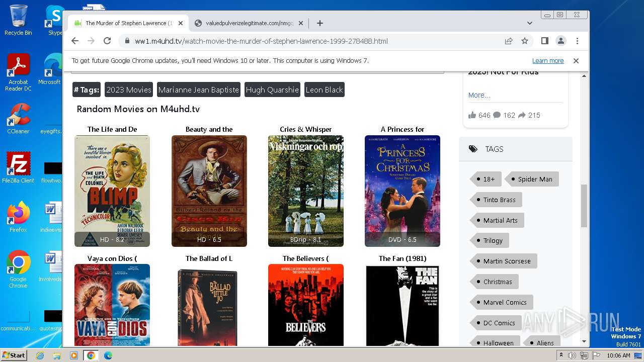Open the Hugh Quarshie tag
Screen dimensions: 644x362
pos(272,89)
